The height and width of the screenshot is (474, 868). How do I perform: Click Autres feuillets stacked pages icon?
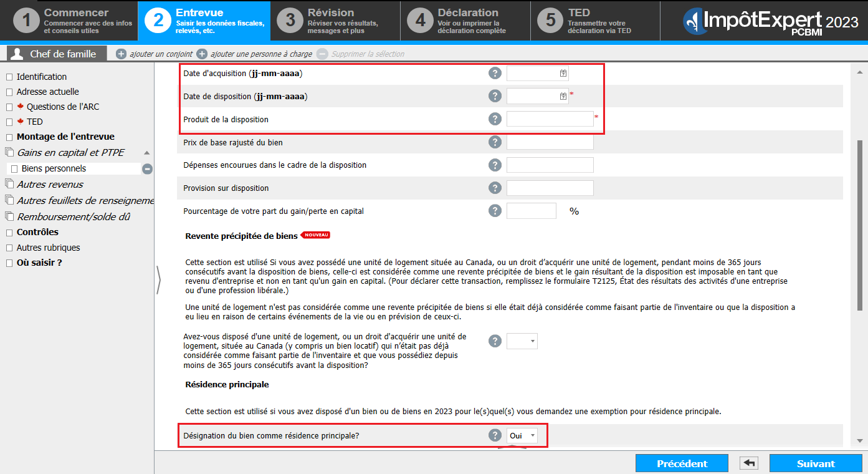9,200
